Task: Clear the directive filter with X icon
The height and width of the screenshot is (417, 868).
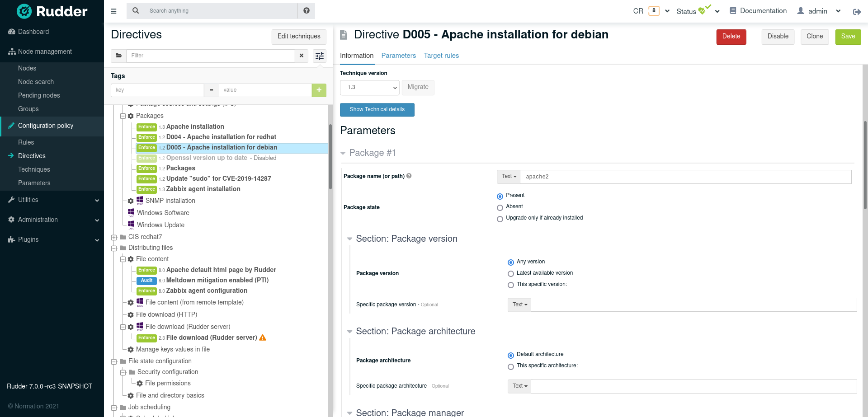Action: (302, 56)
